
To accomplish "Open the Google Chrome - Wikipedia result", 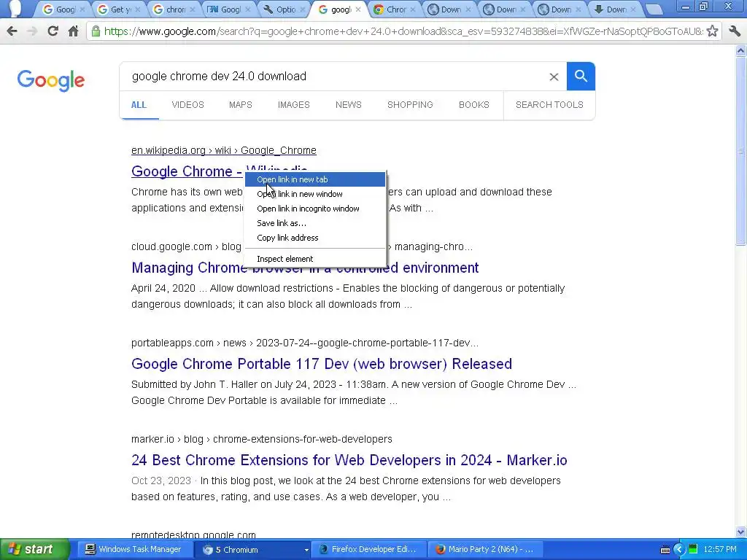I will [187, 171].
